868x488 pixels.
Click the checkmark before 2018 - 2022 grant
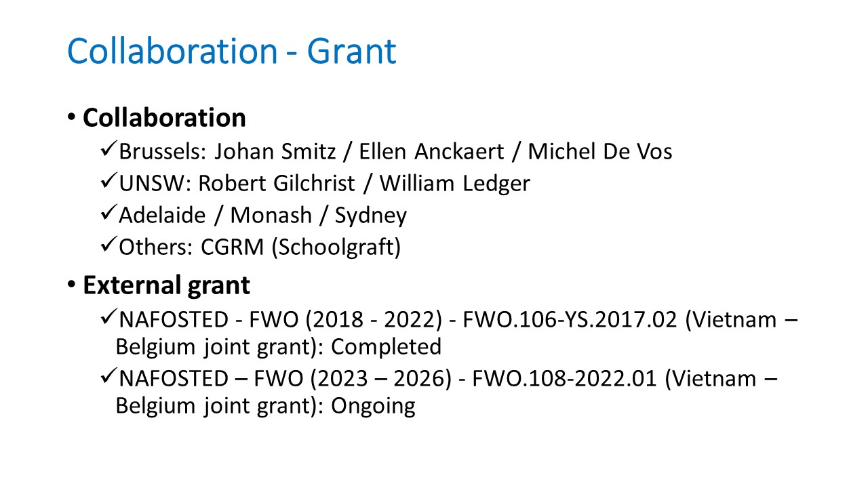click(x=108, y=319)
